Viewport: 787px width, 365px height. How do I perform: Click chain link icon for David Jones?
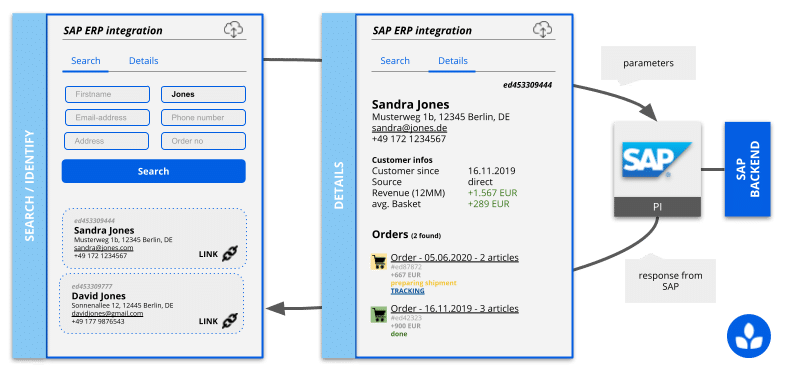coord(229,320)
